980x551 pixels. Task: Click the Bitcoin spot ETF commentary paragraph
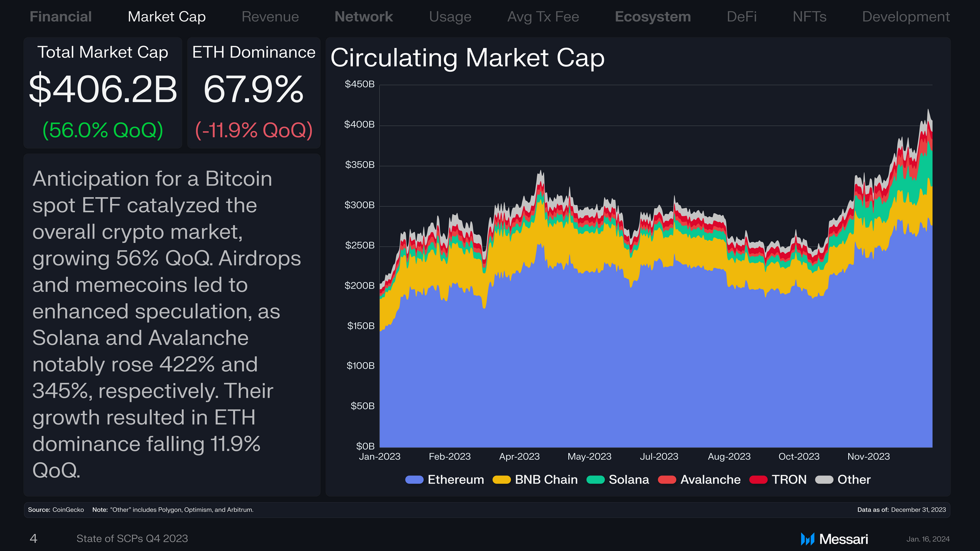coord(167,324)
